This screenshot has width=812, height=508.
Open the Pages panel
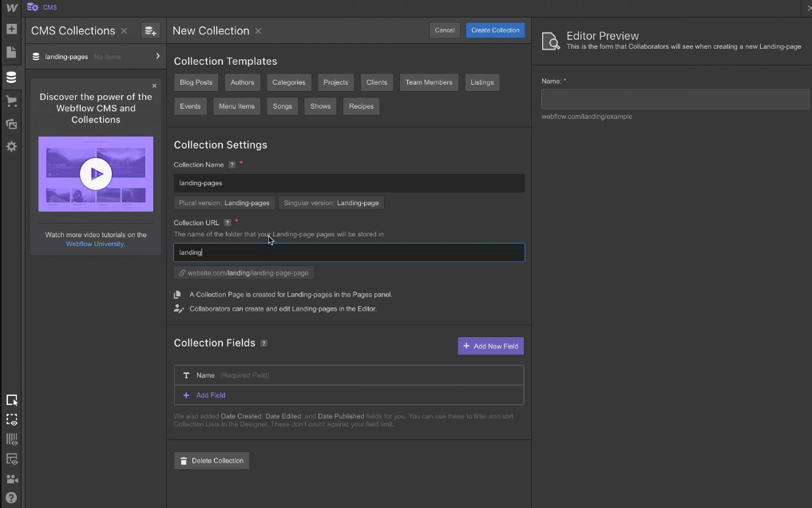(x=11, y=53)
